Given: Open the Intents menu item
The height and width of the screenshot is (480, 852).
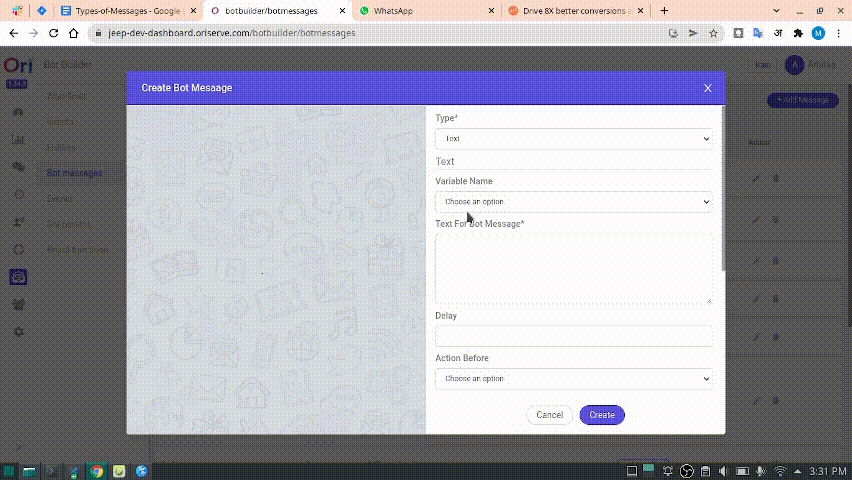Looking at the screenshot, I should pyautogui.click(x=60, y=121).
